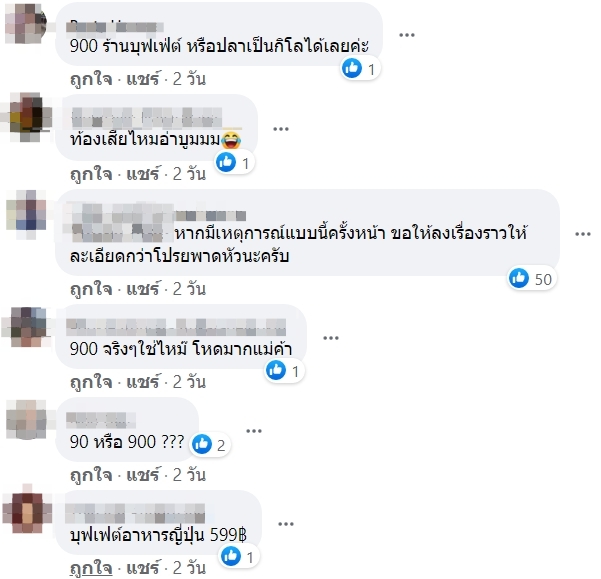The width and height of the screenshot is (601, 579).
Task: View like reaction on 900 จริงๆใช่ไหม comment
Action: click(x=284, y=371)
